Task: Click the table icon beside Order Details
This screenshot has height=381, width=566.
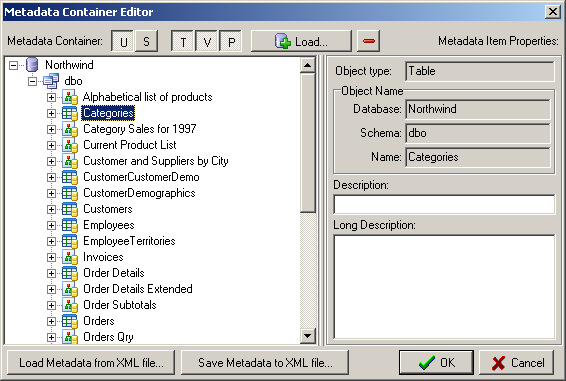Action: [70, 273]
